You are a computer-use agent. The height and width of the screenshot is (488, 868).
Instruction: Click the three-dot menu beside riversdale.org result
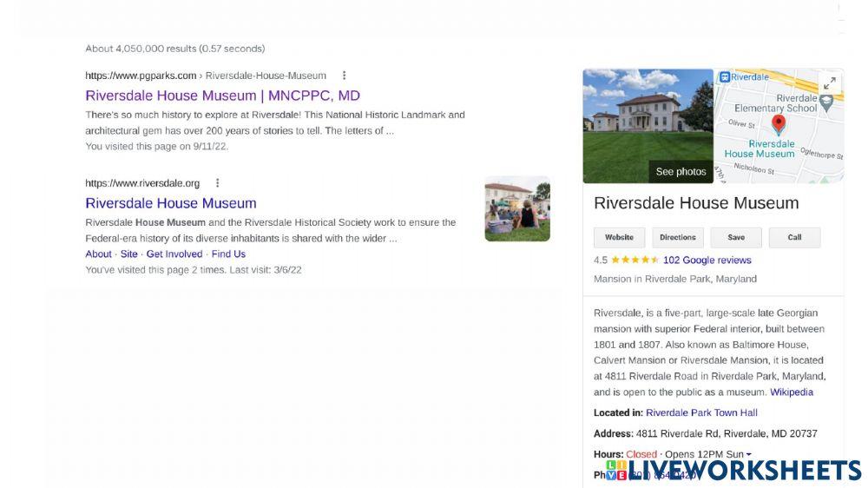[x=218, y=183]
